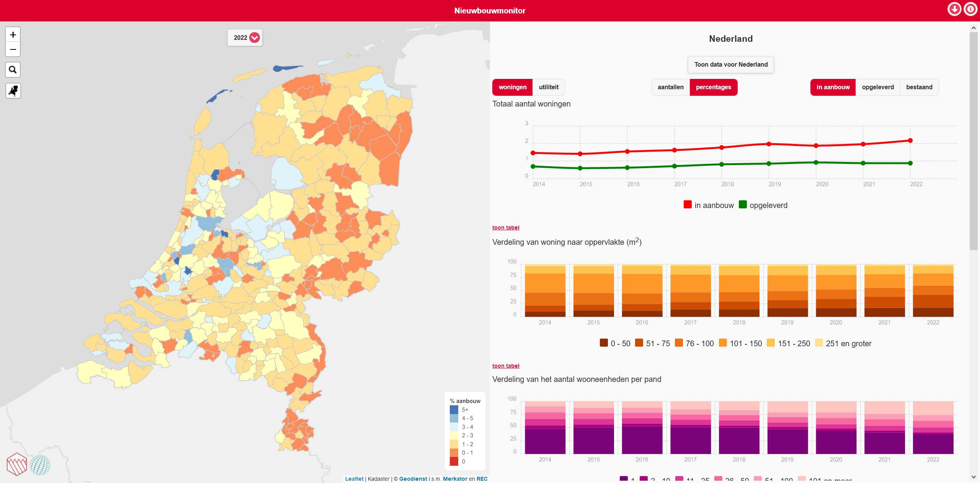Toggle the 251 en groter legend swatch
The height and width of the screenshot is (483, 980).
[819, 343]
